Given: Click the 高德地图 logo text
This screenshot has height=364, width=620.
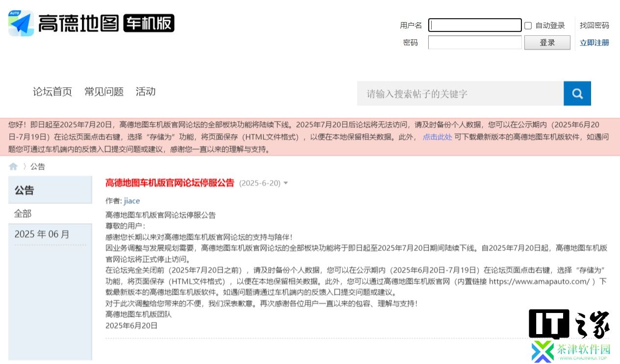Looking at the screenshot, I should pos(78,23).
